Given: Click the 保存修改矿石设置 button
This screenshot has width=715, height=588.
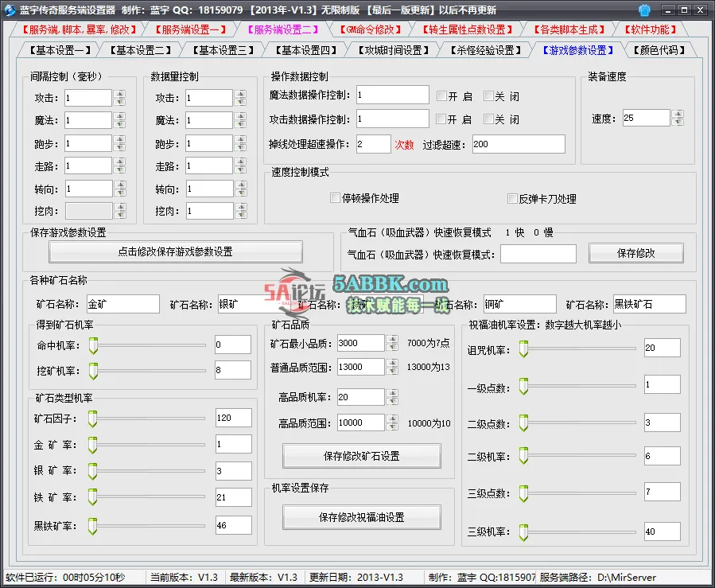Looking at the screenshot, I should [362, 456].
